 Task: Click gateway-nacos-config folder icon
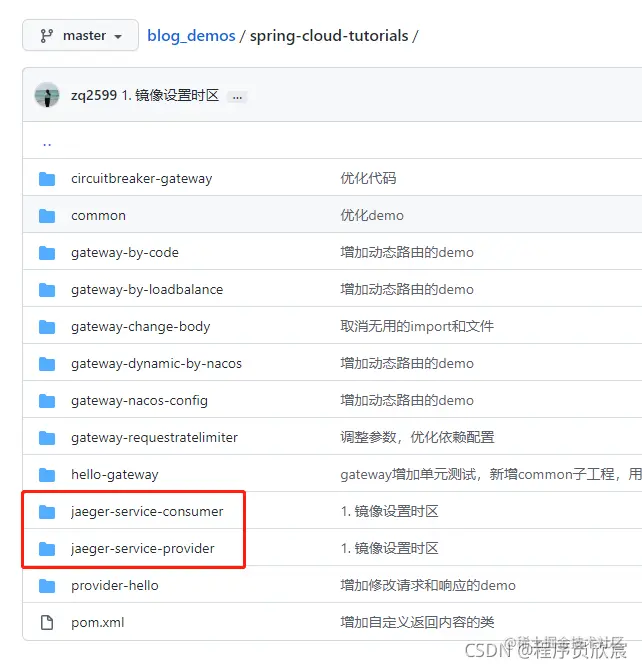pos(47,401)
